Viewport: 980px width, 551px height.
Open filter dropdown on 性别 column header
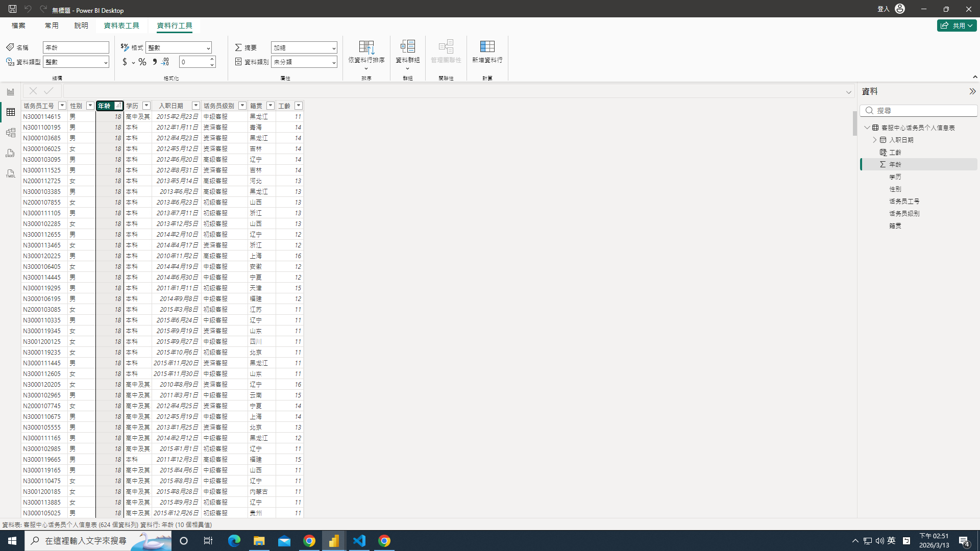90,106
